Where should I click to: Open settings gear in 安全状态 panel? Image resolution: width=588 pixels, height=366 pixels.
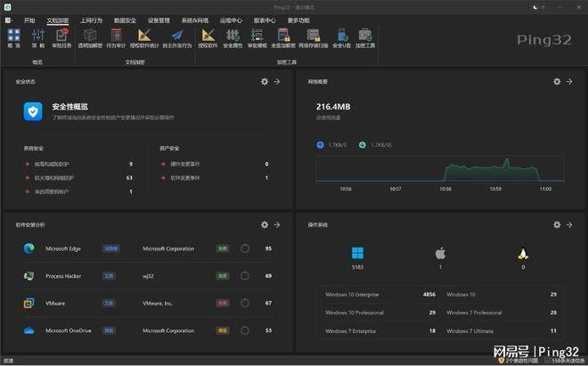(265, 81)
